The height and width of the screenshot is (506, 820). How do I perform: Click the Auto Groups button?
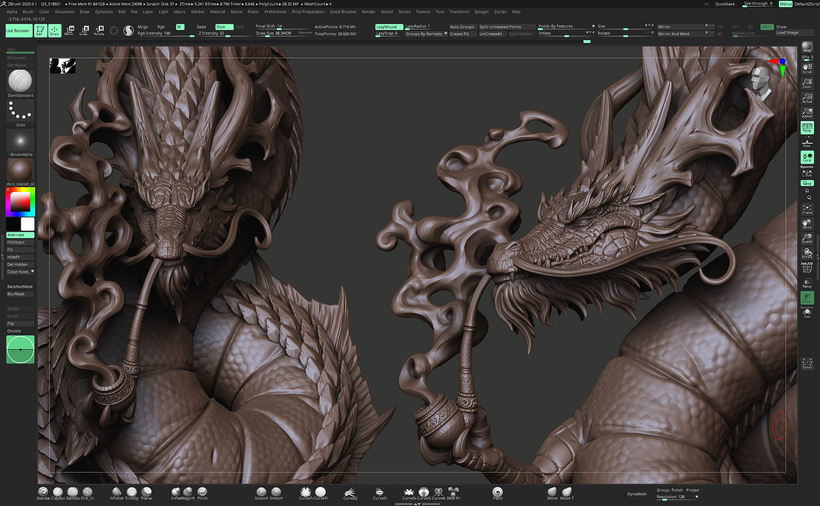(x=461, y=27)
